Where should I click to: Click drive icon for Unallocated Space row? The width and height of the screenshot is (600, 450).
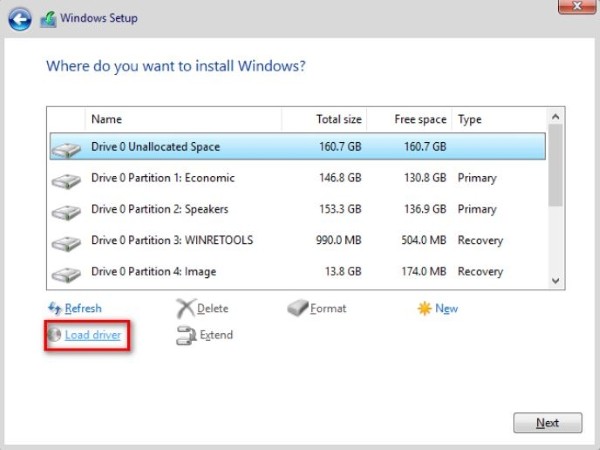(x=67, y=148)
